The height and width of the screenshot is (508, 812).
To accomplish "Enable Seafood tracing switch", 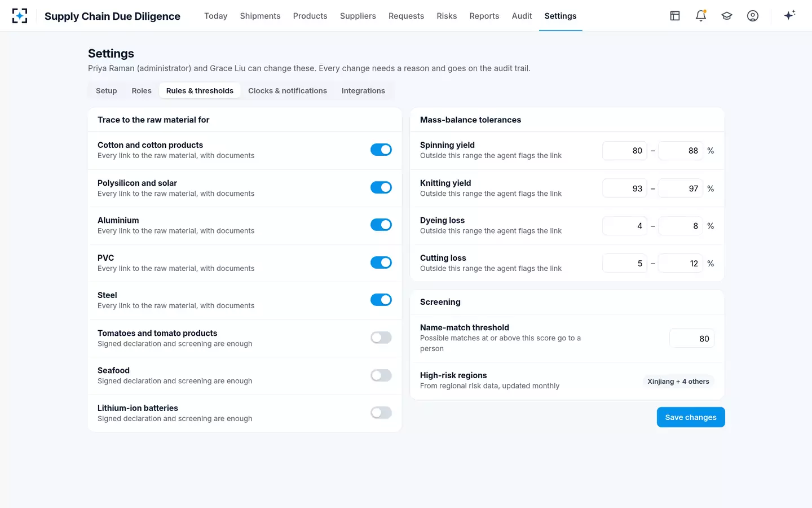I will (381, 375).
